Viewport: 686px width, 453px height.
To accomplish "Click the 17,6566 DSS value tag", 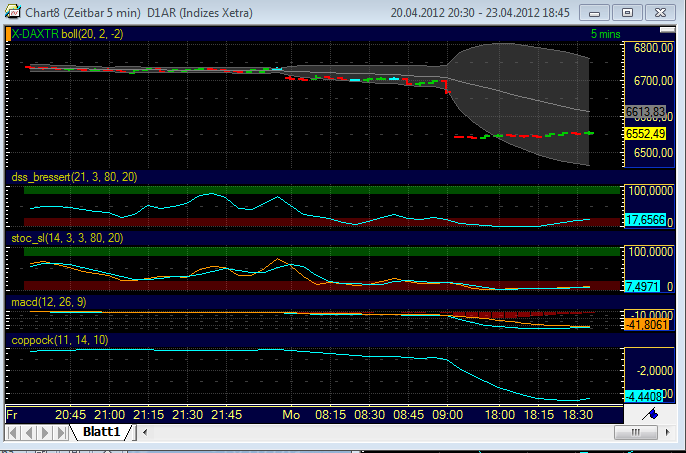I will pyautogui.click(x=645, y=220).
